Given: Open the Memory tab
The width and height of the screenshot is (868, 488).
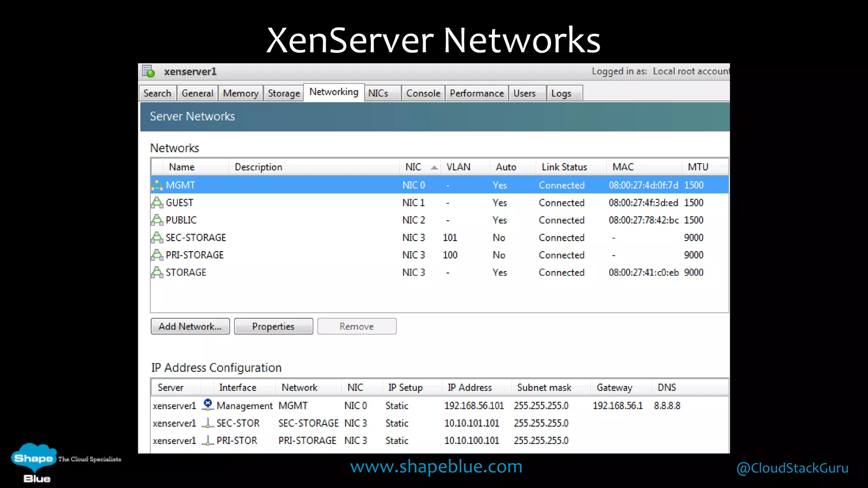Looking at the screenshot, I should point(241,93).
